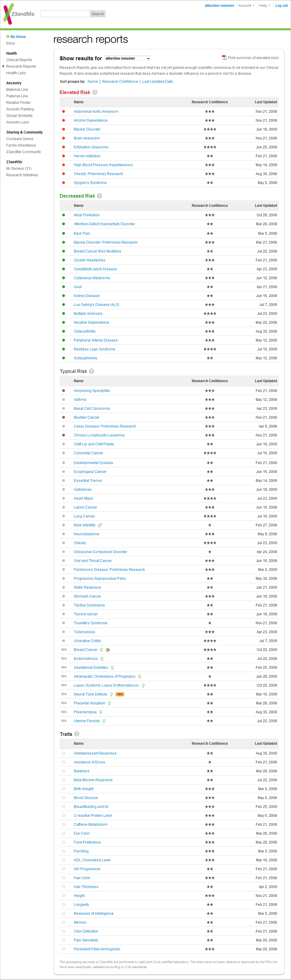Click the female symbol beside Endometriosis
Viewport: 291px width, 980px height.
102,659
